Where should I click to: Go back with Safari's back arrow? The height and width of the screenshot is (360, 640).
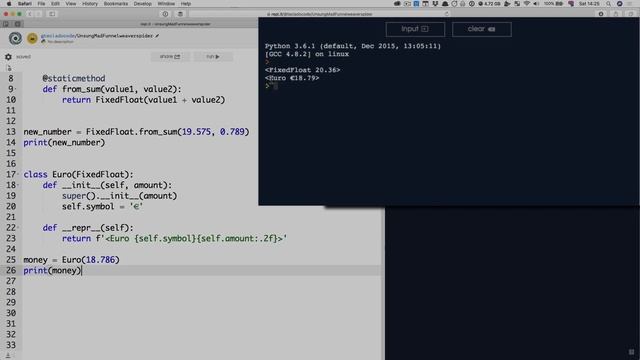(x=30, y=14)
